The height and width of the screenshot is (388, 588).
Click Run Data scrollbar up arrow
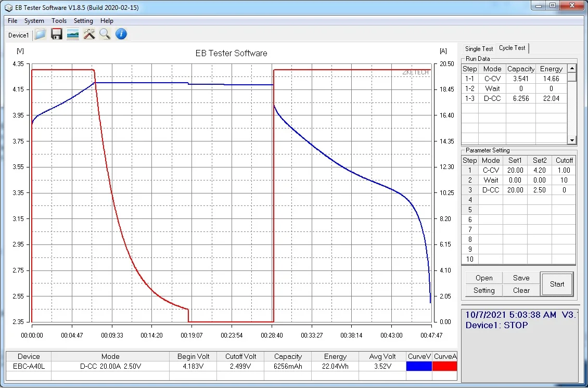coord(571,68)
